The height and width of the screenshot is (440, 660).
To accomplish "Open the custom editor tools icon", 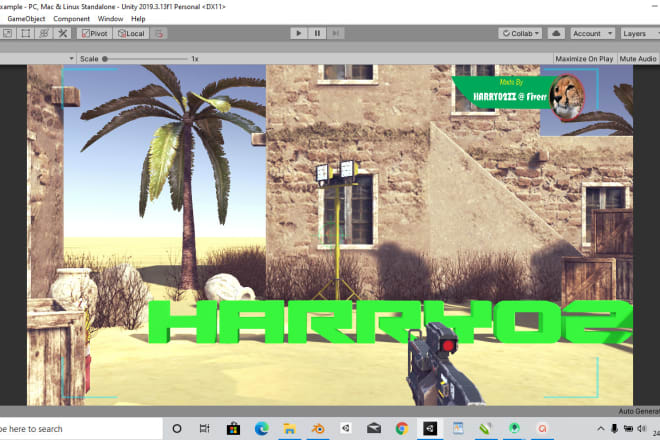I will pyautogui.click(x=63, y=33).
